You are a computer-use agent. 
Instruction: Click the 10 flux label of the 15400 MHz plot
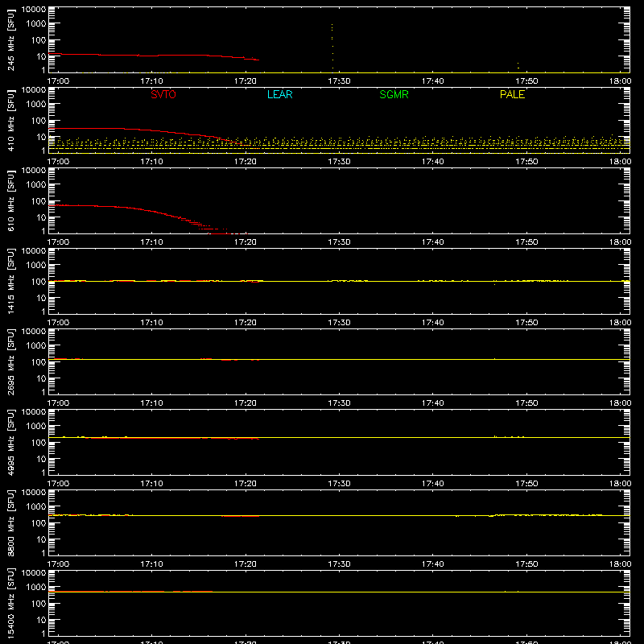(41, 620)
